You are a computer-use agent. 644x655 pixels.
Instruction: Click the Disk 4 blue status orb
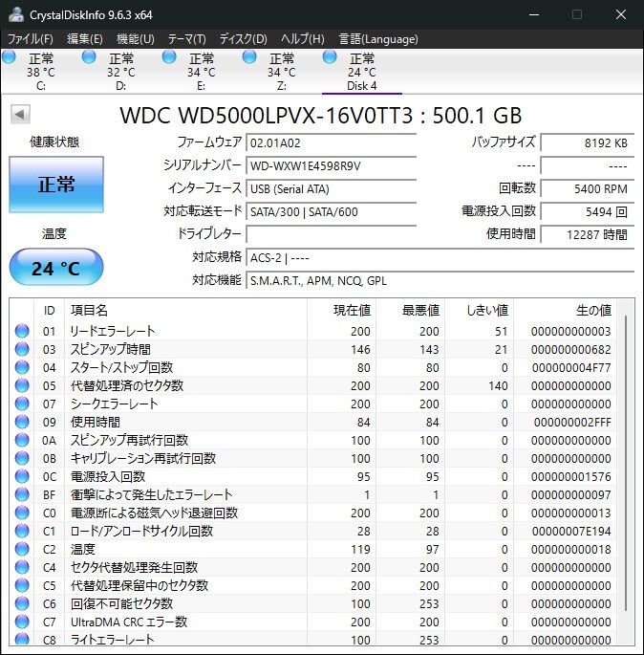click(x=330, y=56)
